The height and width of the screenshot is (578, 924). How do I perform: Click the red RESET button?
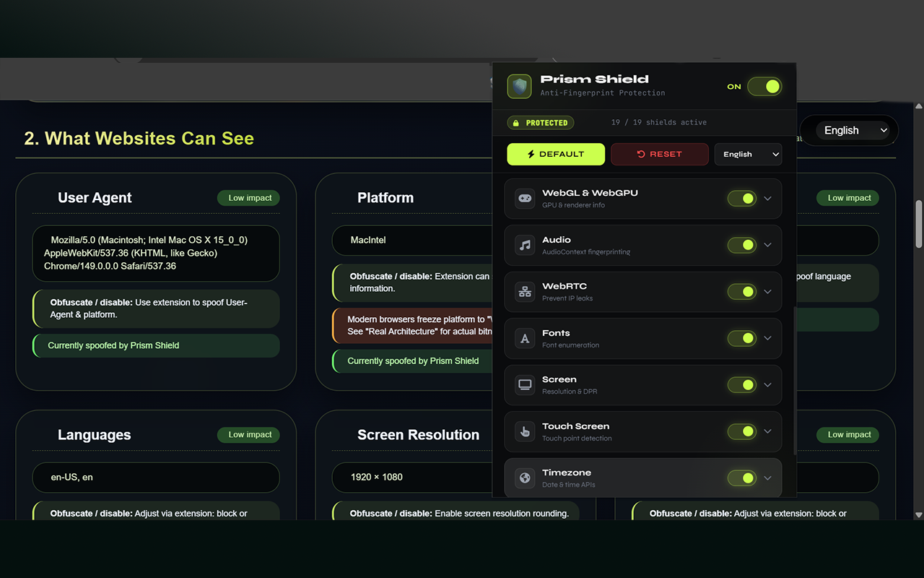coord(659,154)
